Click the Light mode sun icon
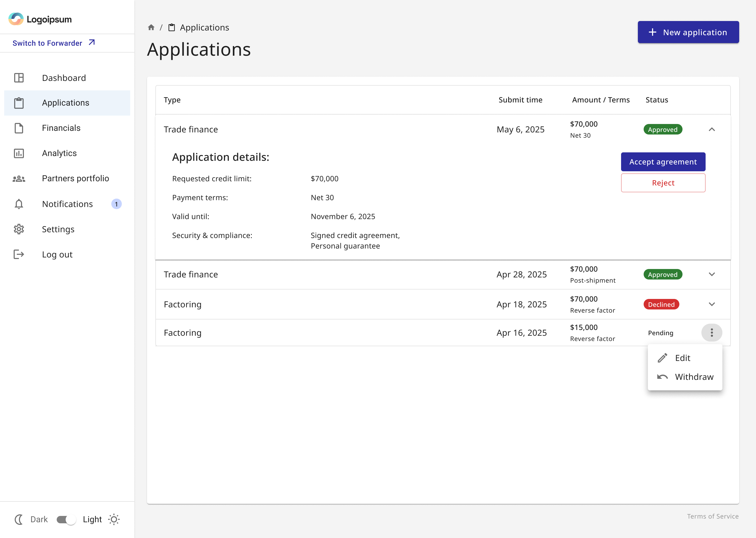The image size is (756, 538). click(114, 519)
